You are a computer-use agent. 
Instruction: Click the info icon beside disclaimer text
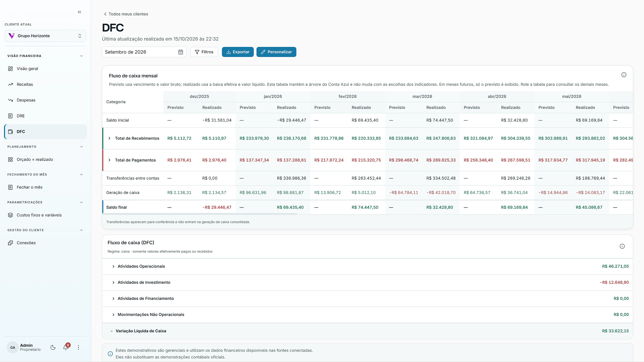[110, 354]
